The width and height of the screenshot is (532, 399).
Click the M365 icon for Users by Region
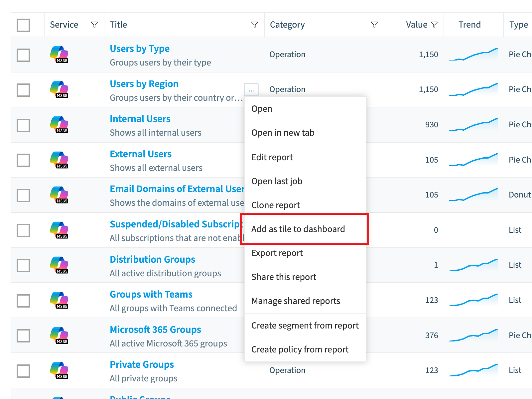click(x=59, y=89)
